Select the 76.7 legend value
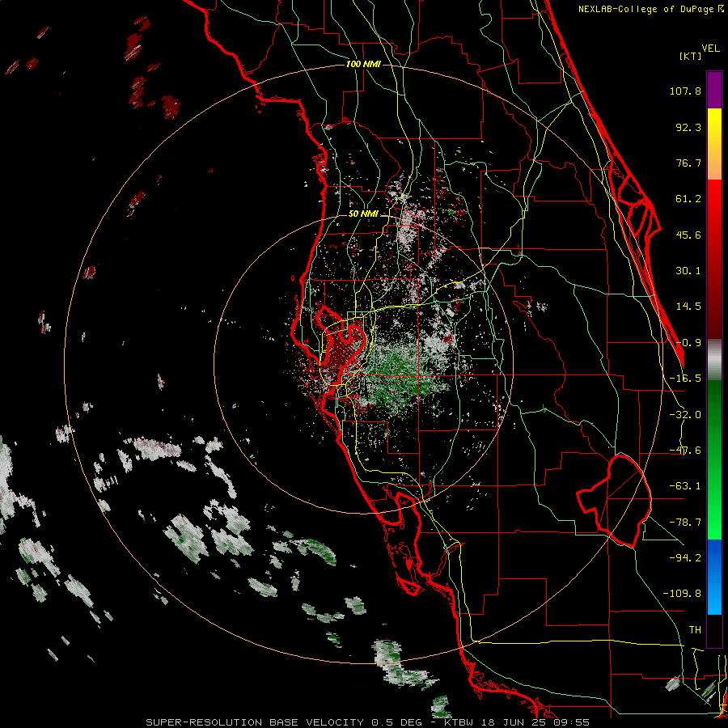The image size is (728, 728). coord(688,163)
